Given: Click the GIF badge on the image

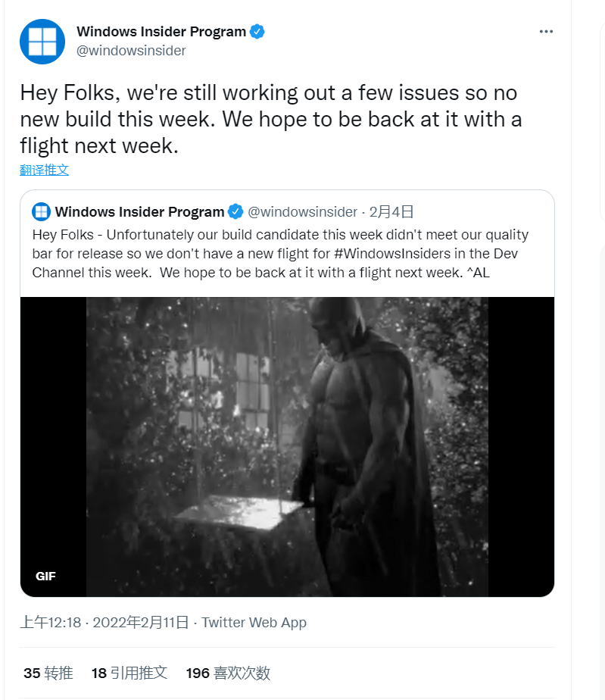Looking at the screenshot, I should click(x=45, y=576).
